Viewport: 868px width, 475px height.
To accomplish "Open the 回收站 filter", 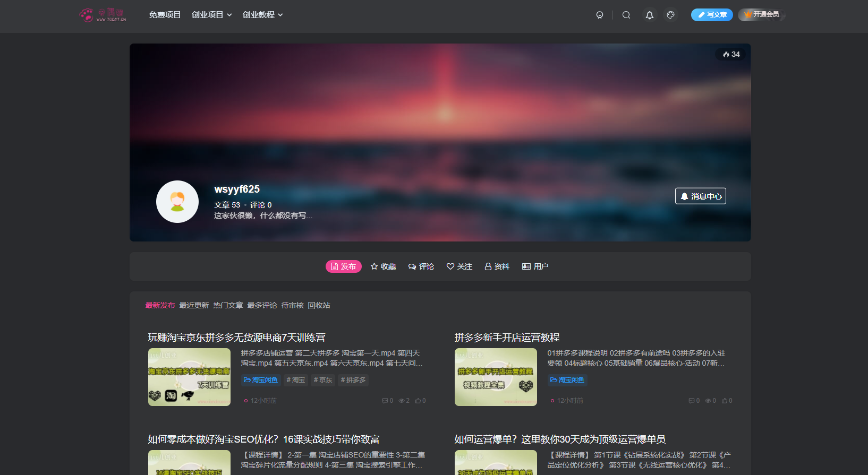I will click(319, 305).
